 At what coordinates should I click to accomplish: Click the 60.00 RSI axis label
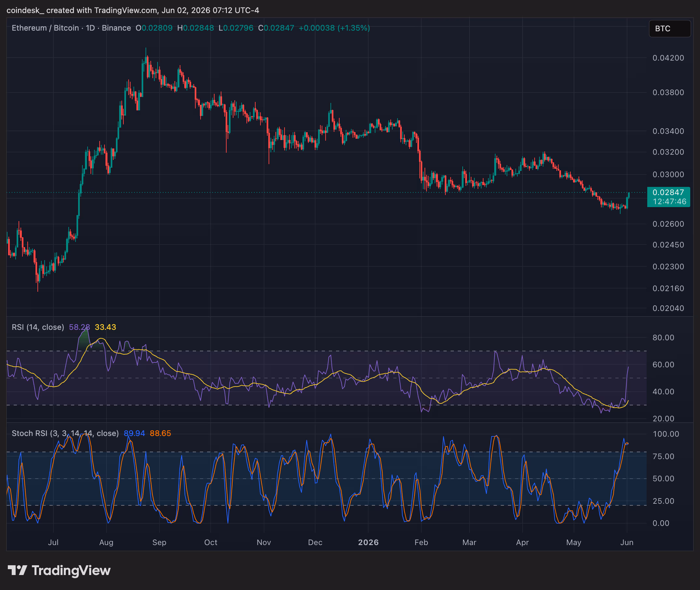[663, 365]
